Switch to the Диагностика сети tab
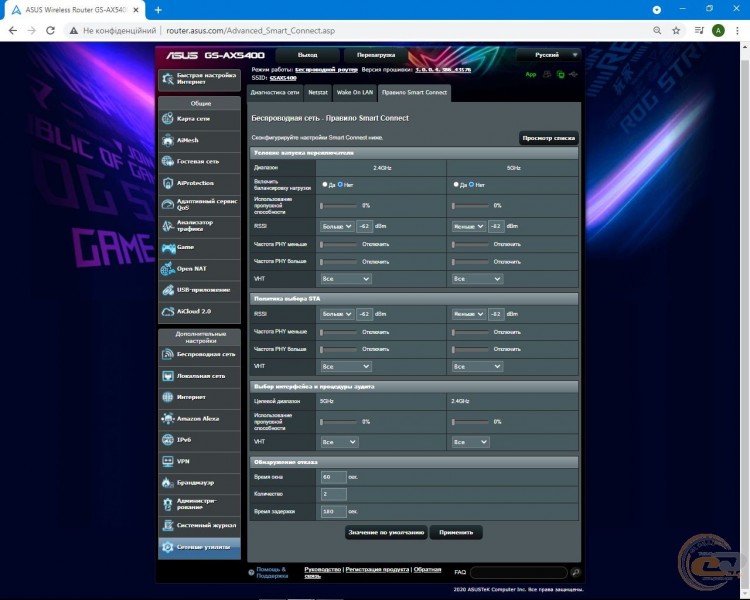Image resolution: width=750 pixels, height=600 pixels. pyautogui.click(x=275, y=93)
